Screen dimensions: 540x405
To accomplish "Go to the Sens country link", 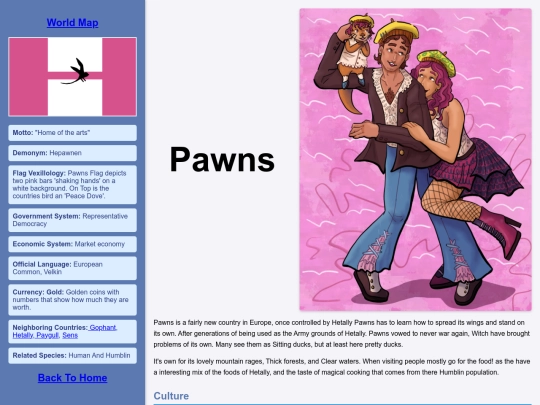I will 70,335.
